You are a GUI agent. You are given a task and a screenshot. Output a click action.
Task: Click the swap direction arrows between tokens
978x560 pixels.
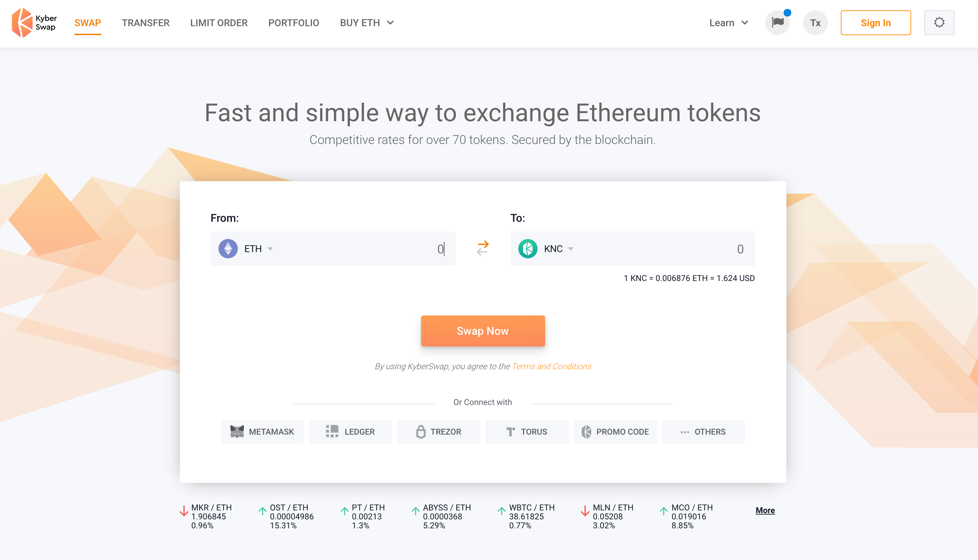click(482, 248)
